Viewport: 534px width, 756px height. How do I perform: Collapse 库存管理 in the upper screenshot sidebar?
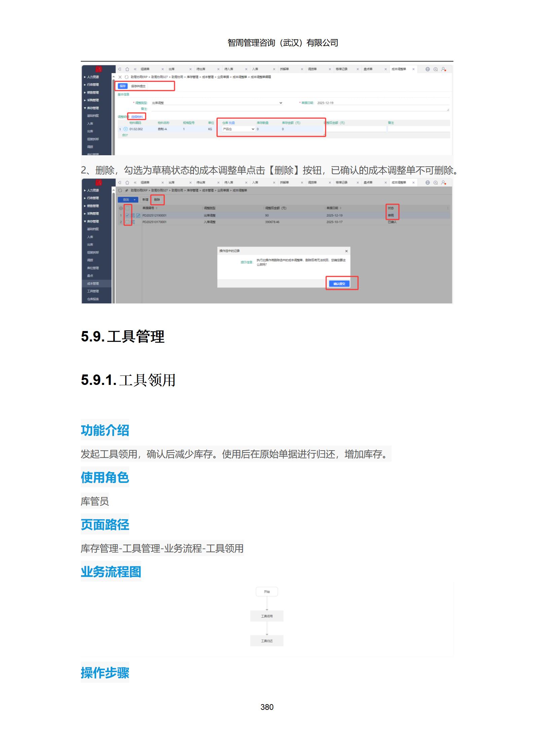point(92,108)
